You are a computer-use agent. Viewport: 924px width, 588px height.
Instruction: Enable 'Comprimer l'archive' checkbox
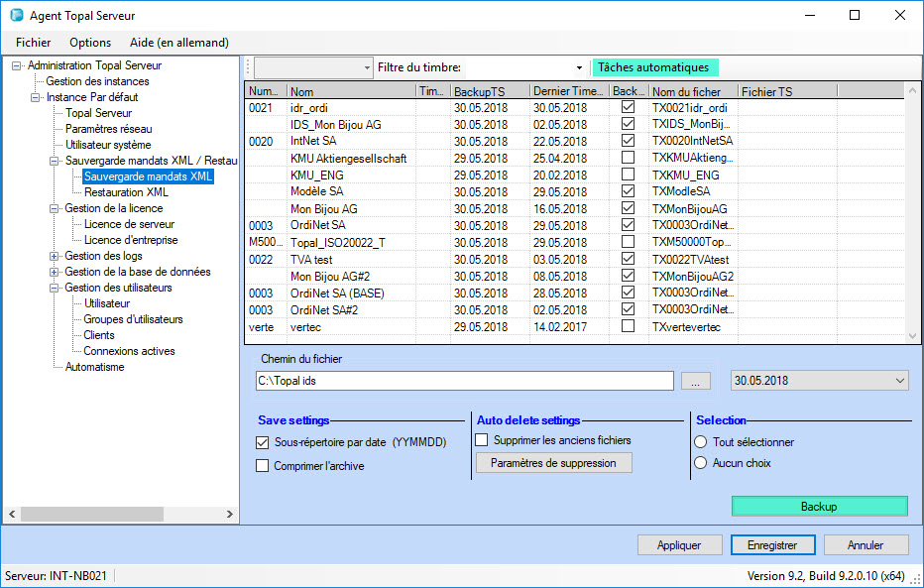pyautogui.click(x=263, y=466)
